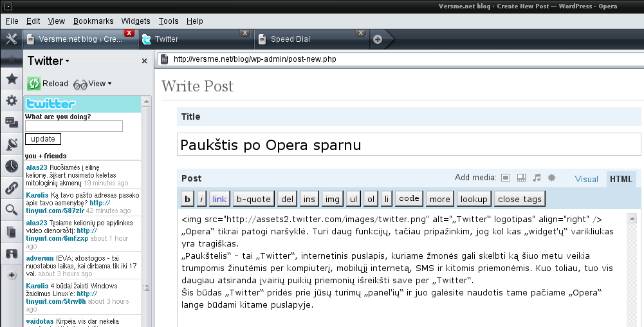Click the ul list button
Screen dimensions: 644x327
point(353,199)
